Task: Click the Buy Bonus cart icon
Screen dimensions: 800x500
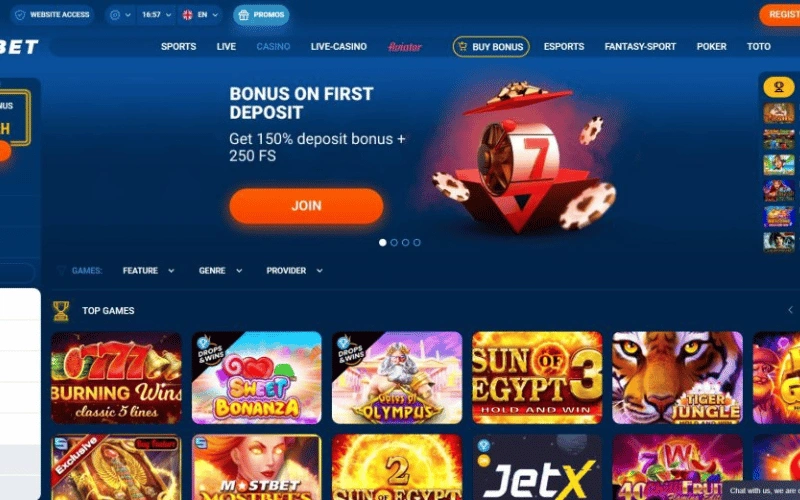Action: tap(463, 46)
